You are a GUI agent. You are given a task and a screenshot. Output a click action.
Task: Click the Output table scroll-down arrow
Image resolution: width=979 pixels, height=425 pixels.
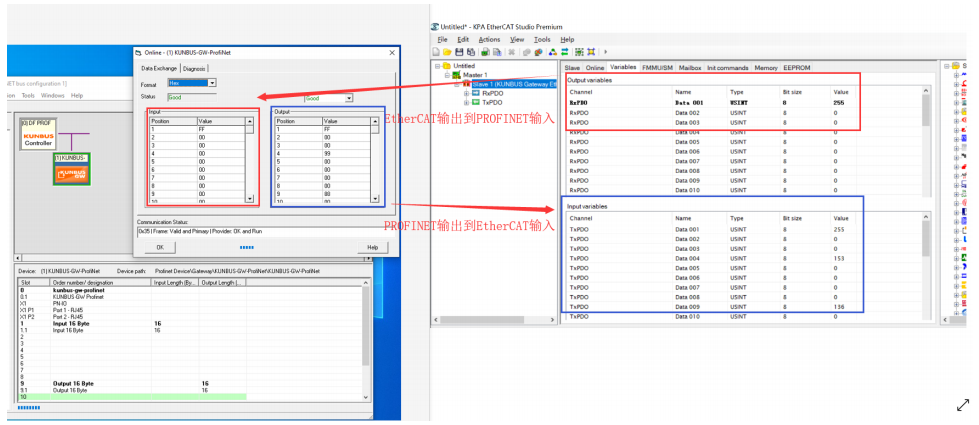pyautogui.click(x=375, y=199)
